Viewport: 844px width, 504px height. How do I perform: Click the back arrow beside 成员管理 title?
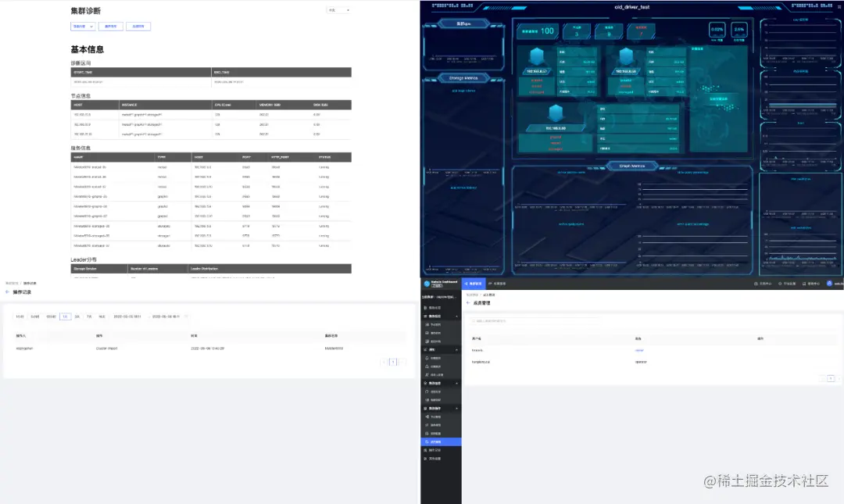tap(467, 302)
